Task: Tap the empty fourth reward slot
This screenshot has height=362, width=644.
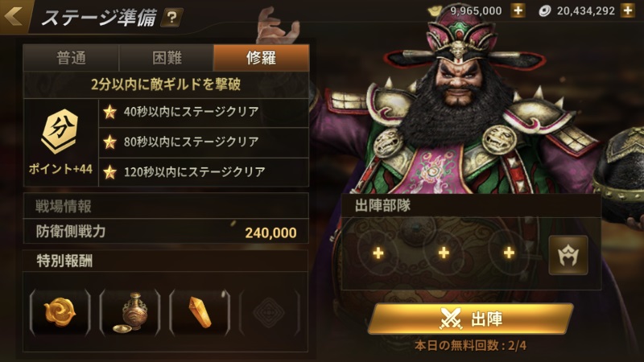Action: [x=270, y=312]
